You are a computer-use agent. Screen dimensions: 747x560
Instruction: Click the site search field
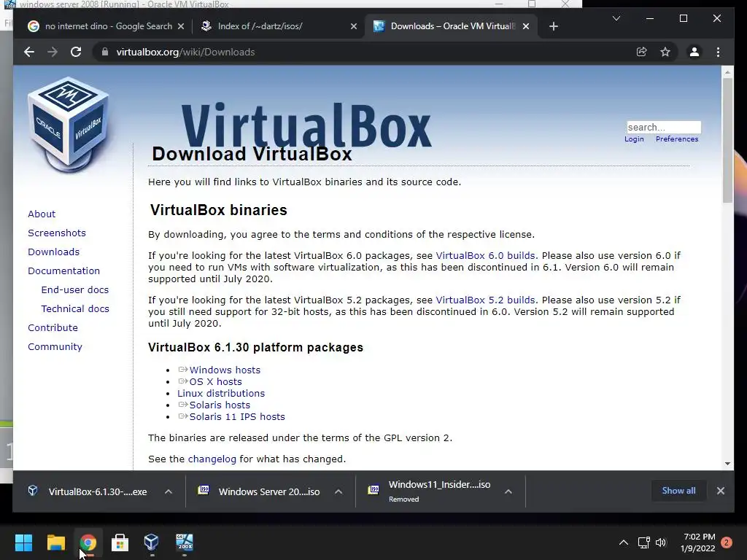(664, 127)
